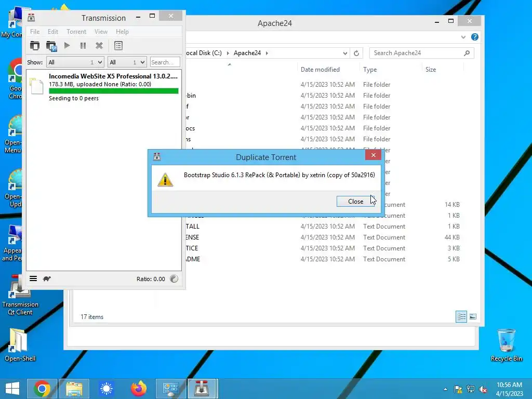Viewport: 532px width, 399px height.
Task: Show hidden system tray icons
Action: point(445,389)
